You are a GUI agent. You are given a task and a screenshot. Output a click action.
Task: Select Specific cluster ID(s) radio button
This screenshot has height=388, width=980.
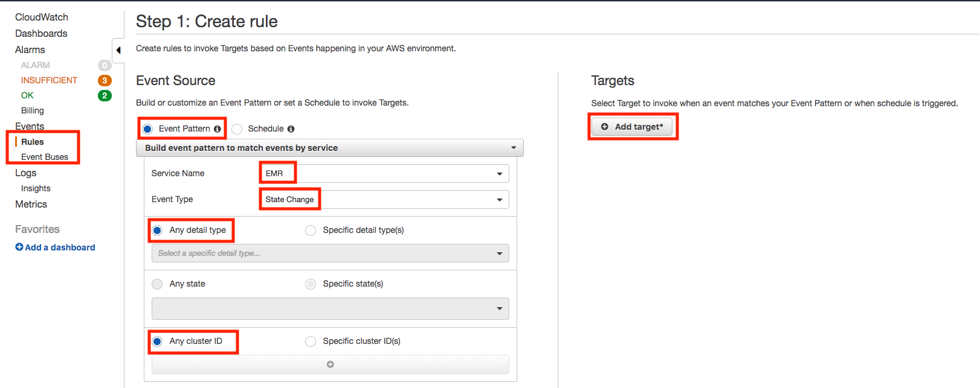tap(311, 342)
